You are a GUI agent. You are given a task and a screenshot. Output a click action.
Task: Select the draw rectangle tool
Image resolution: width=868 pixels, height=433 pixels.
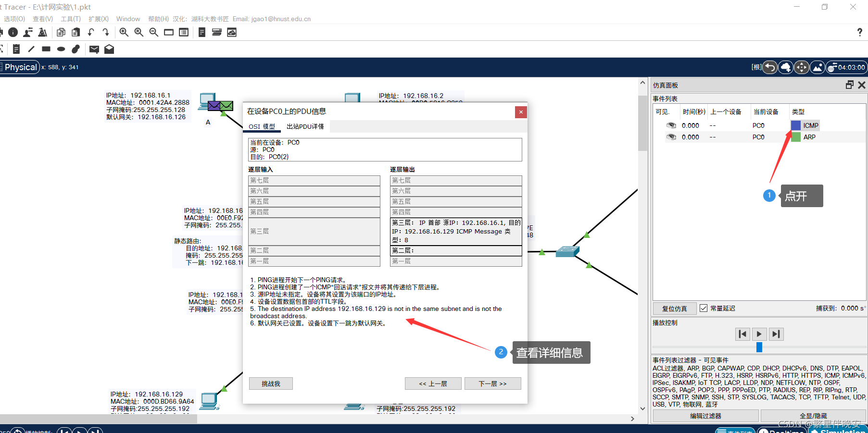(46, 49)
